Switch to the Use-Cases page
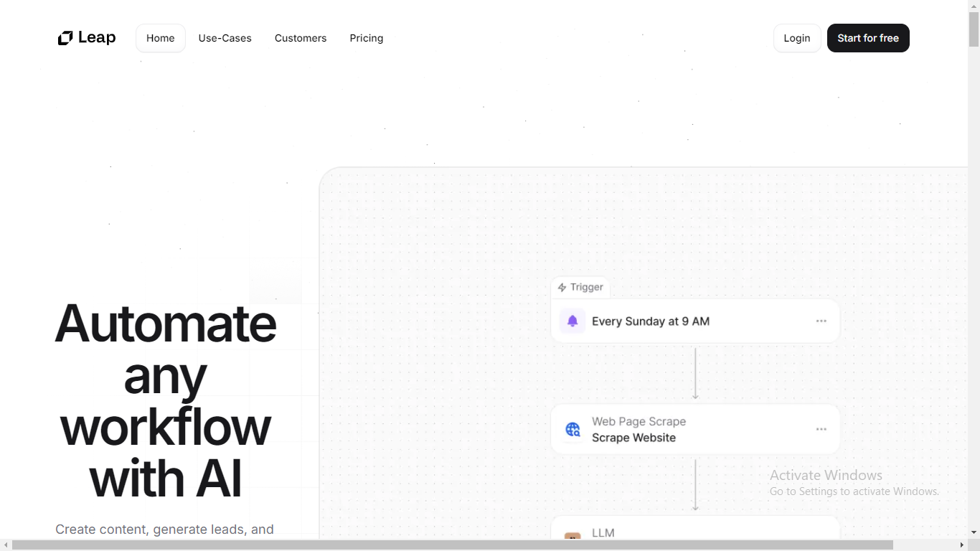980x551 pixels. pos(225,38)
